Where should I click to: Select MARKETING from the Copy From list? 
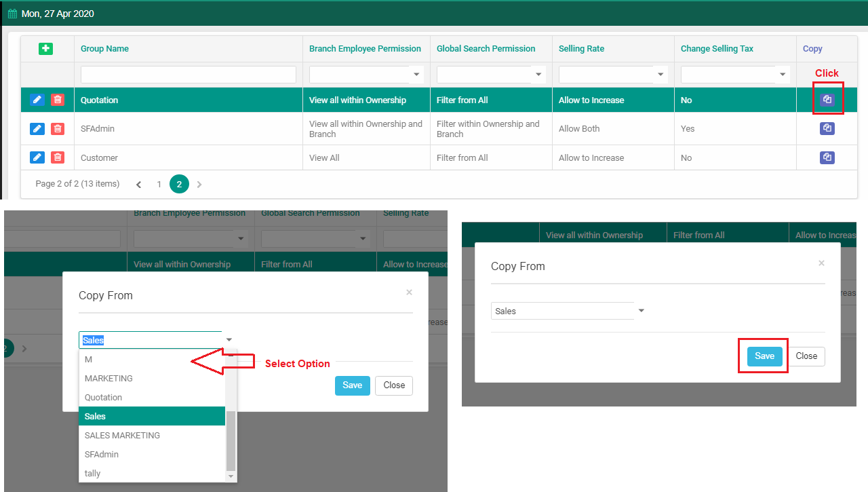108,379
